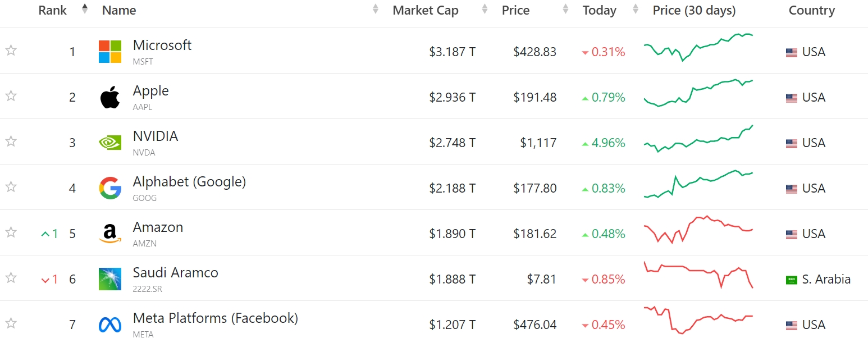Click Amazon's red 30-day price chart
This screenshot has height=338, width=868.
click(x=698, y=229)
